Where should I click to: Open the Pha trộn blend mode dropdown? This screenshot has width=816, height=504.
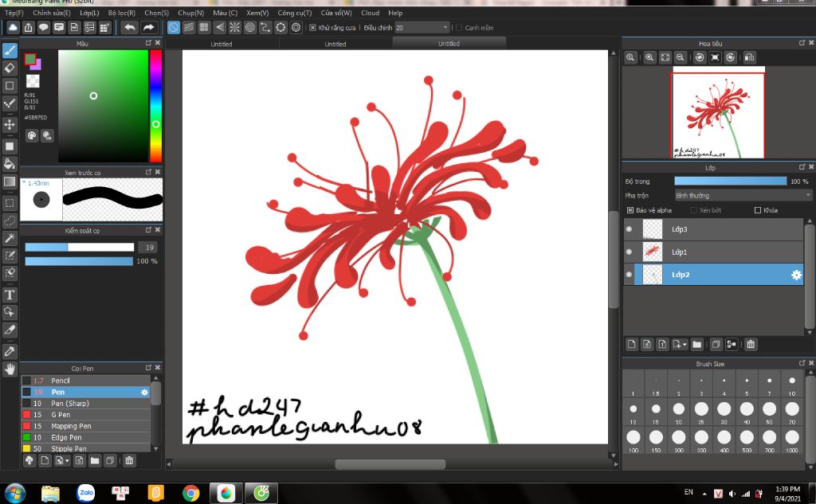[x=743, y=196]
